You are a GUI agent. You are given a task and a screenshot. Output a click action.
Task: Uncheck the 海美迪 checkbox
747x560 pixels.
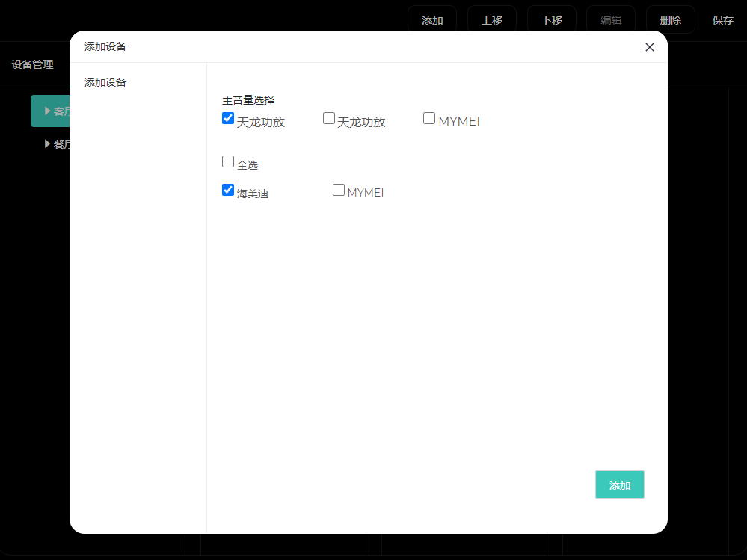coord(228,190)
